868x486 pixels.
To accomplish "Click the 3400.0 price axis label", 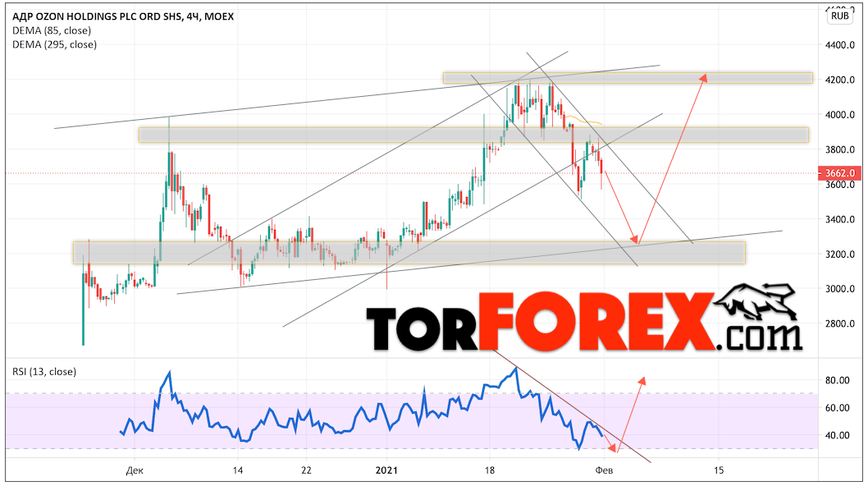I will coord(840,219).
